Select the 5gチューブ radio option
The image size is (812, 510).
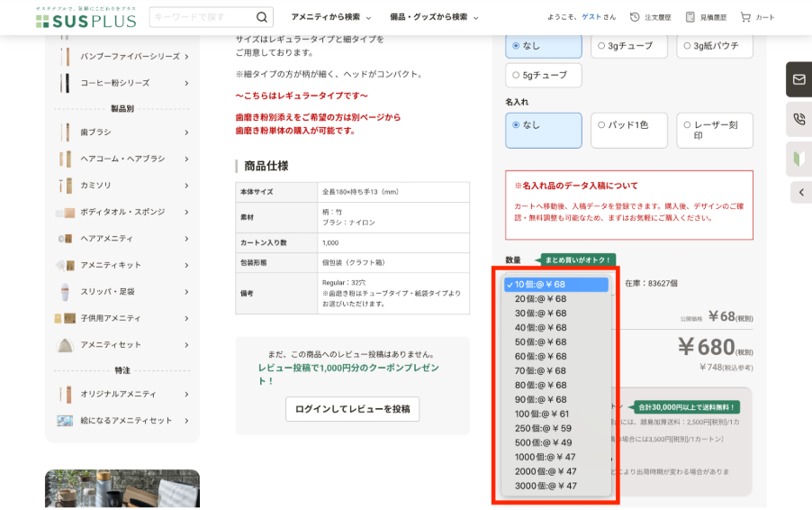pyautogui.click(x=543, y=75)
